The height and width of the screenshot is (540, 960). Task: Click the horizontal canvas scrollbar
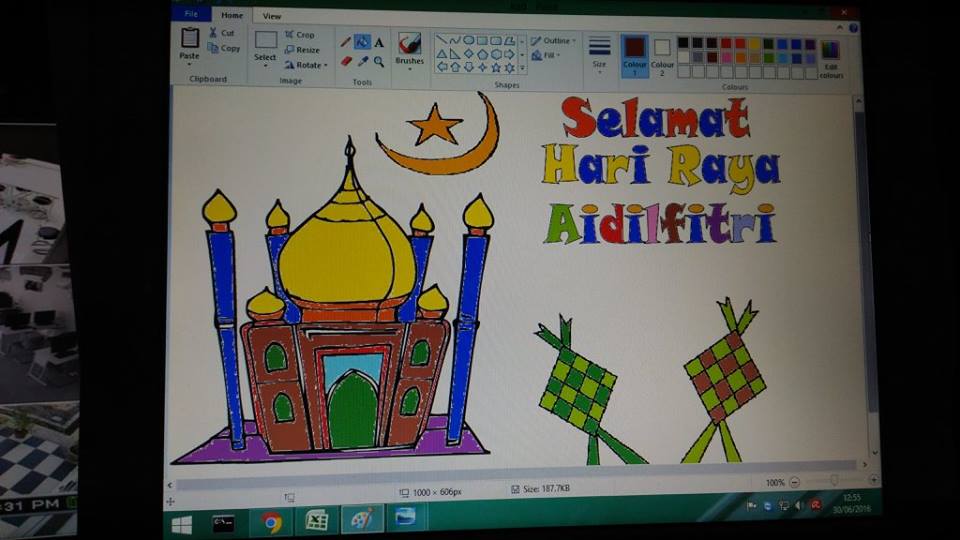click(517, 475)
